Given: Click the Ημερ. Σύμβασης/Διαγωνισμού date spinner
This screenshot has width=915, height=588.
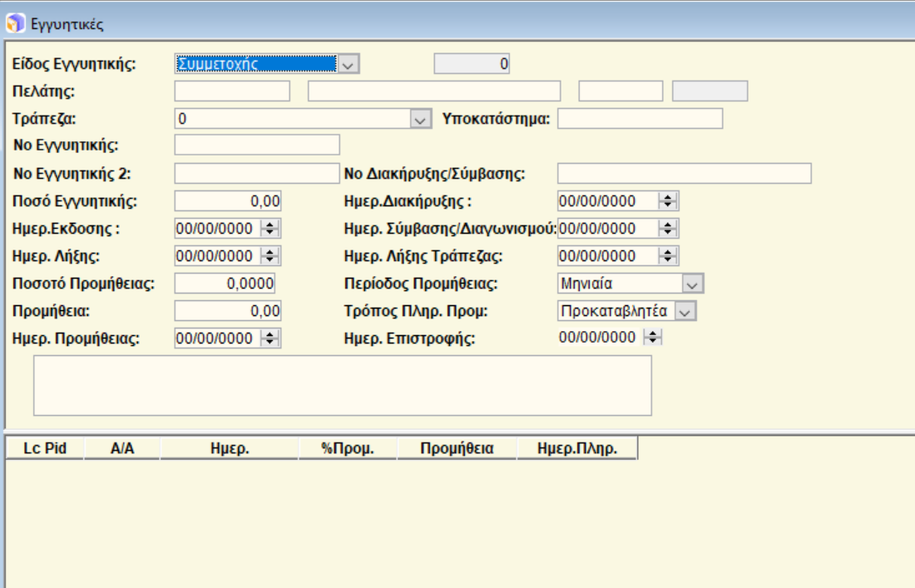Looking at the screenshot, I should (669, 228).
